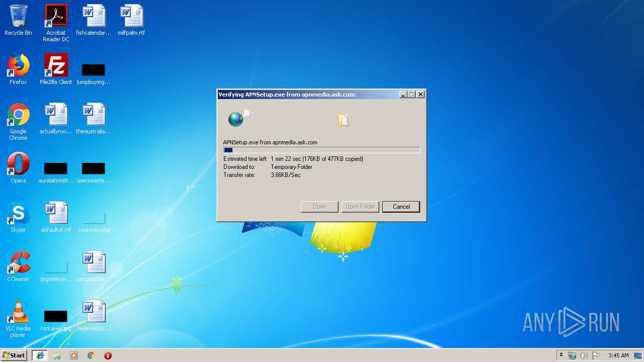
Task: Click the download progress bar
Action: pyautogui.click(x=321, y=150)
